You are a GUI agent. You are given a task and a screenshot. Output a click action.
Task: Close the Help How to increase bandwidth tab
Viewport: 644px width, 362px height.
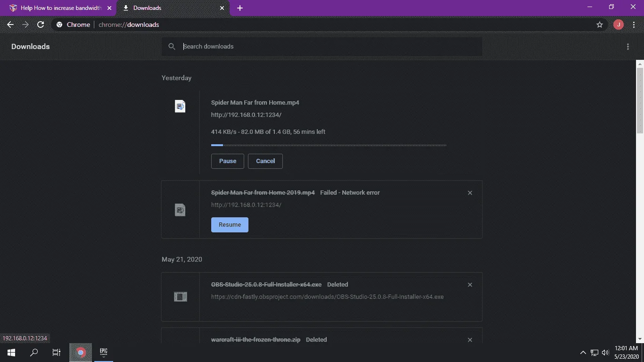(x=109, y=8)
